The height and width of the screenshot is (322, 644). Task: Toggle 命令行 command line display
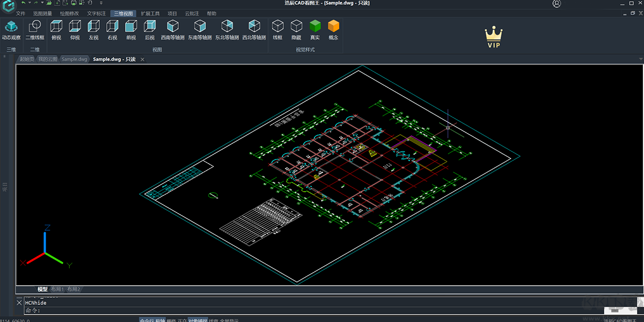tap(146, 320)
